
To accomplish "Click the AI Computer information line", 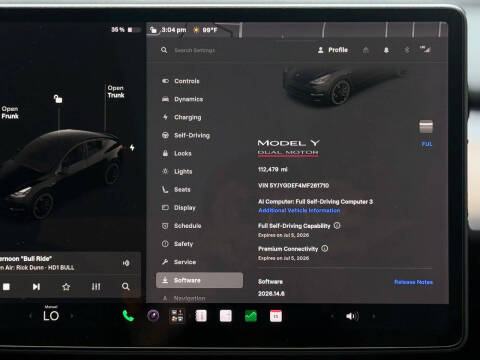I will coord(315,202).
